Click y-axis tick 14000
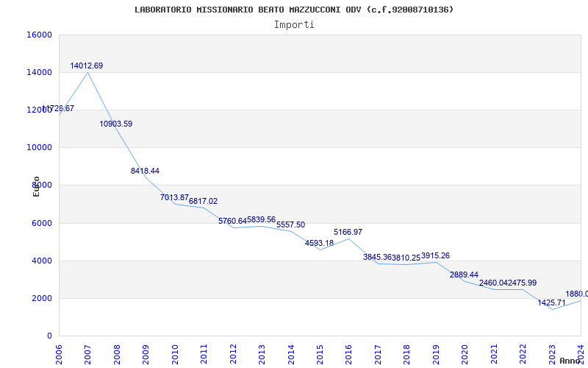 click(40, 72)
